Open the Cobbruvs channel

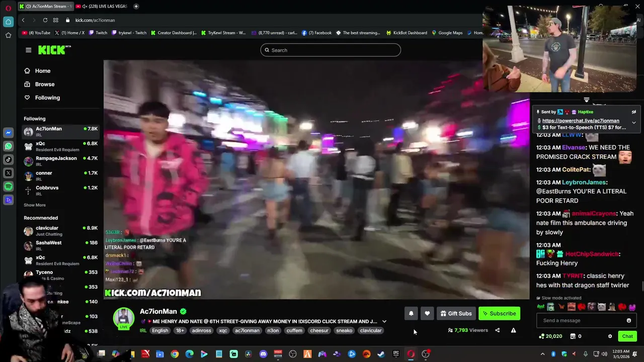pyautogui.click(x=60, y=191)
